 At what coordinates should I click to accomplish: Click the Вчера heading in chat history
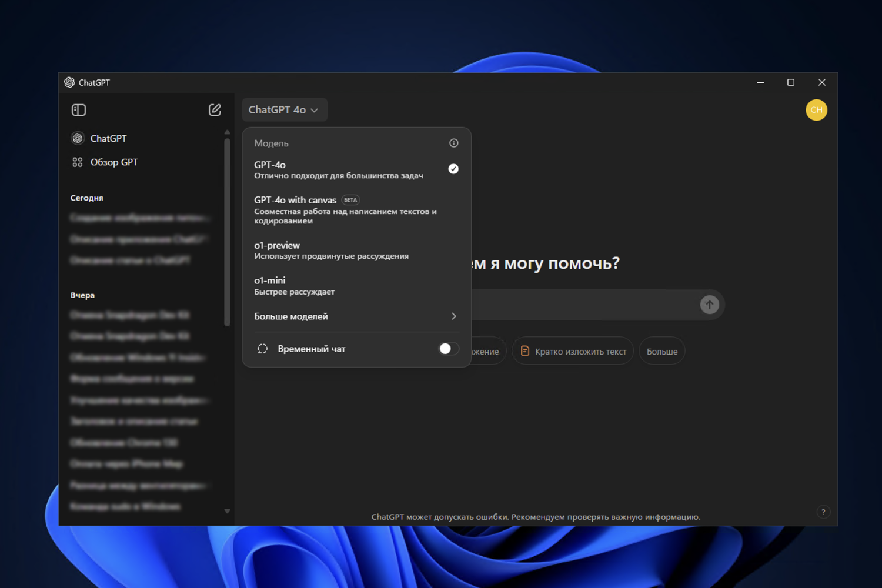click(x=82, y=295)
